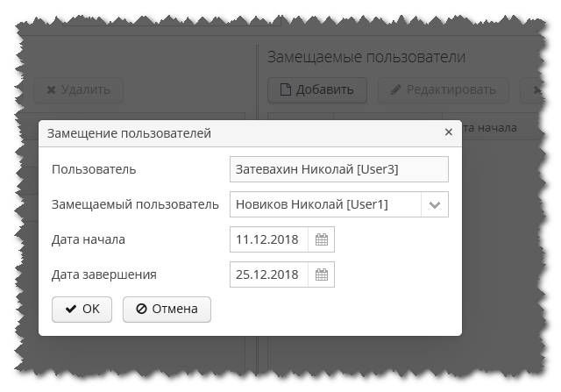The width and height of the screenshot is (561, 392).
Task: Click the Дата завершения field label
Action: point(104,274)
